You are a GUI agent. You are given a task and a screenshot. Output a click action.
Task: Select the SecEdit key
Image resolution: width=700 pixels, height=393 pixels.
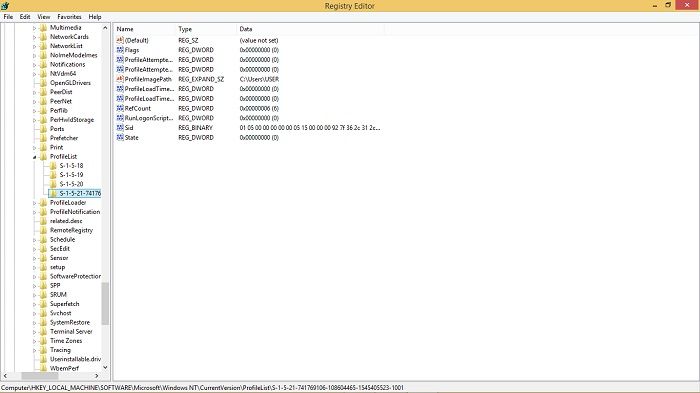[x=60, y=248]
